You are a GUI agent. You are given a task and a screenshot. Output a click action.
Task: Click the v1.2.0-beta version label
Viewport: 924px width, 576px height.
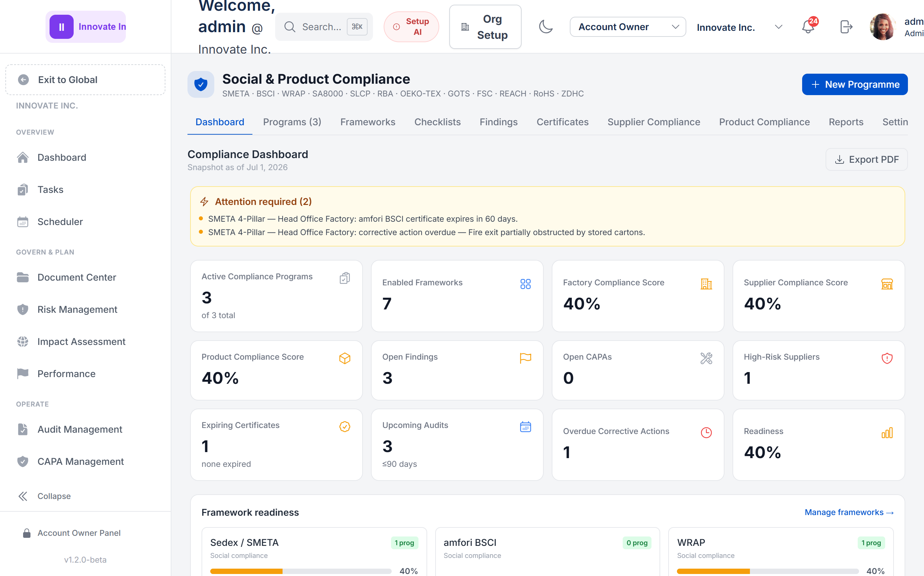(x=85, y=560)
